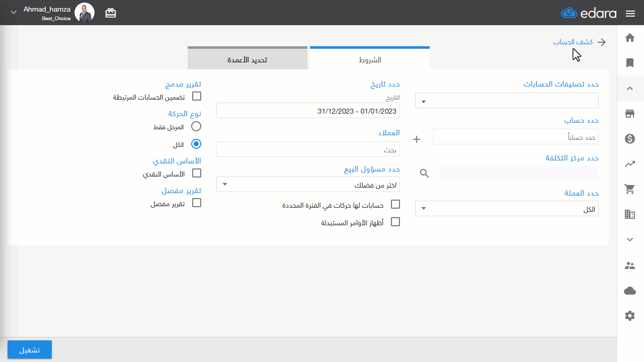Image resolution: width=644 pixels, height=362 pixels.
Task: Open the trending chart icon in sidebar
Action: [x=630, y=164]
